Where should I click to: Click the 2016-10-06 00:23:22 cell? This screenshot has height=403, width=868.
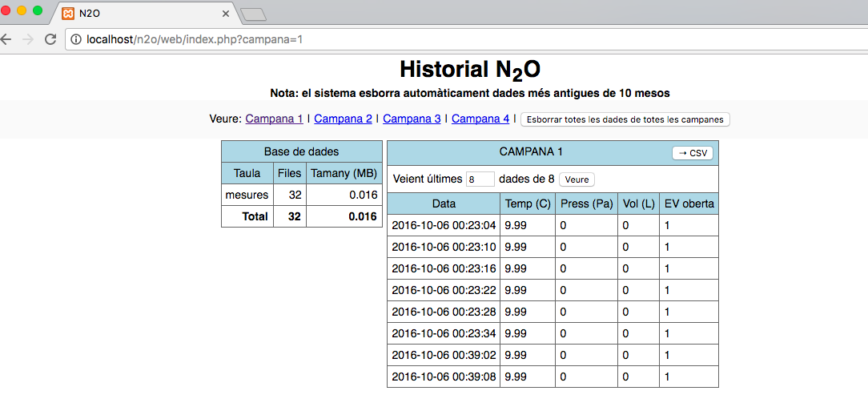click(x=444, y=290)
